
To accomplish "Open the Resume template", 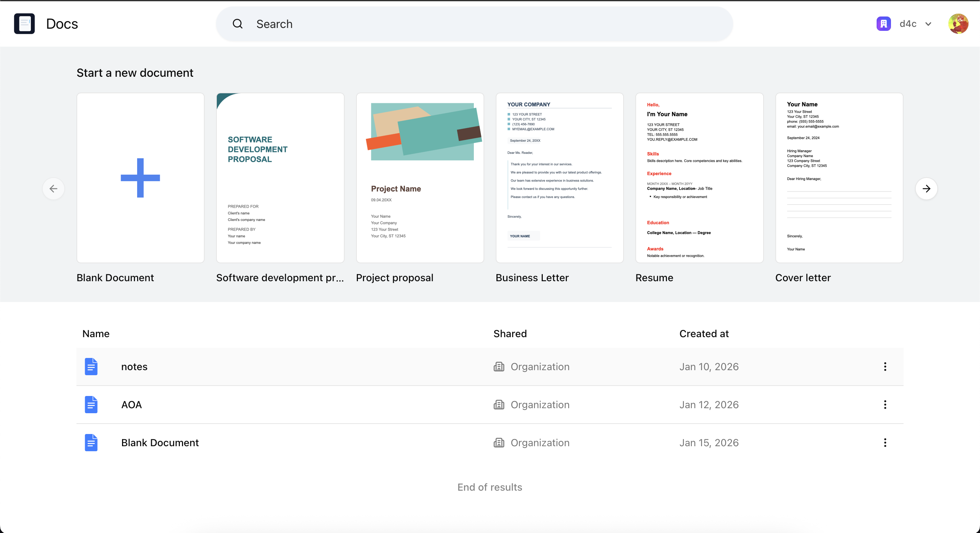I will tap(699, 178).
